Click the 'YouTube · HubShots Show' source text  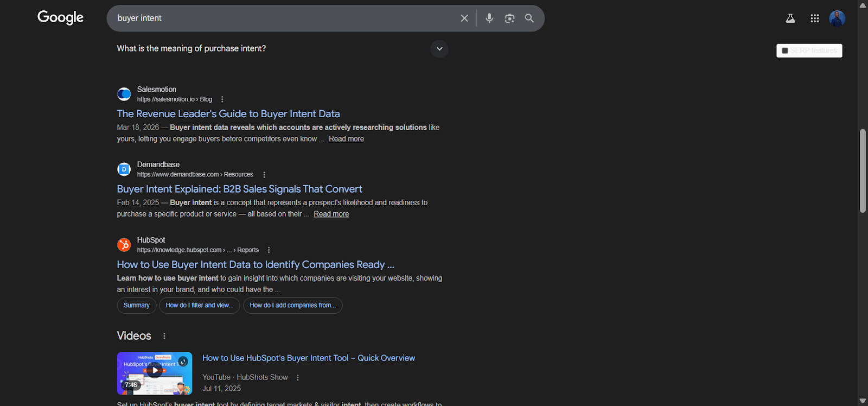coord(245,377)
